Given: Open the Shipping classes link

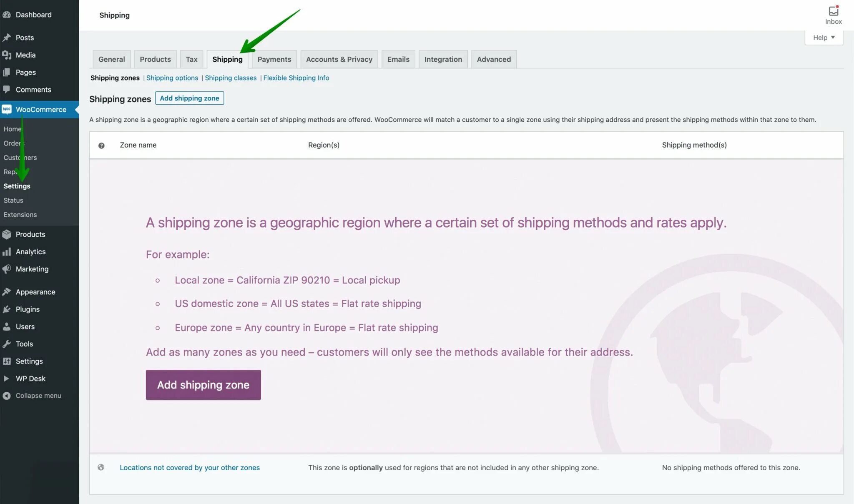Looking at the screenshot, I should click(231, 78).
